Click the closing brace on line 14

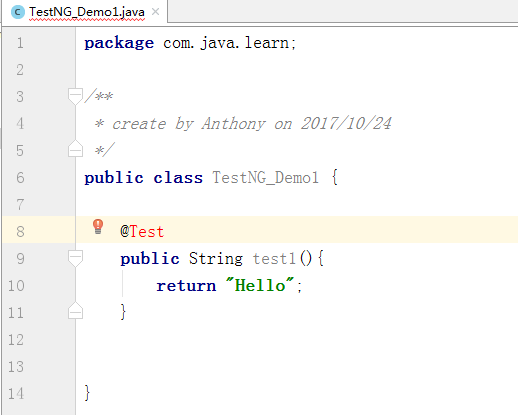87,393
